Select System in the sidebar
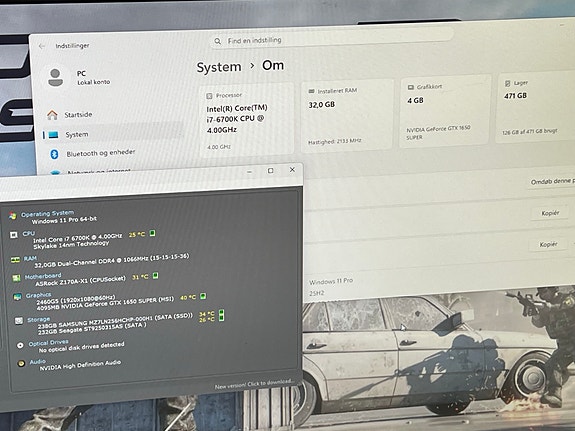The image size is (575, 431). [x=77, y=135]
